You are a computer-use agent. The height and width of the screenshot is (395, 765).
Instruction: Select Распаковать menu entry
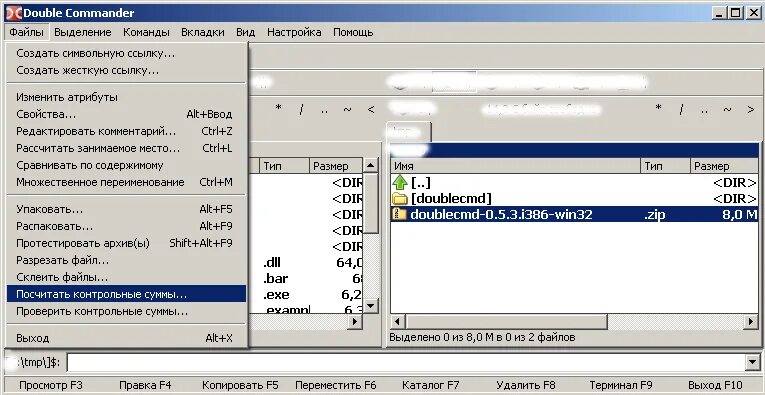tap(126, 226)
